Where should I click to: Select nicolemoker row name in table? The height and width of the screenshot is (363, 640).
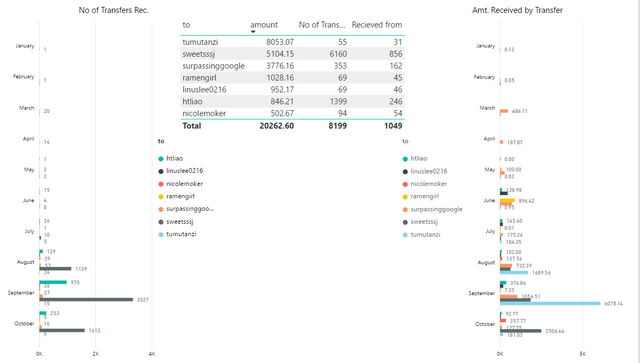[204, 113]
